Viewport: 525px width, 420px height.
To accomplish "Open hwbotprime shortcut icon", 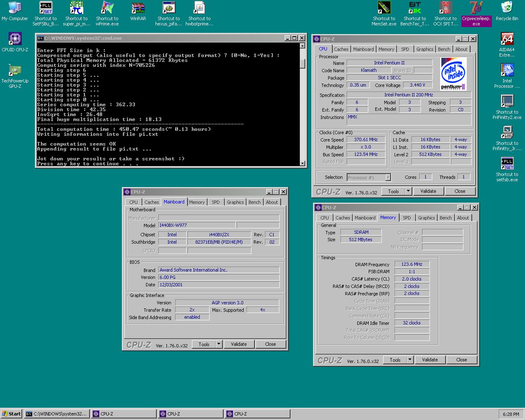I will click(199, 14).
